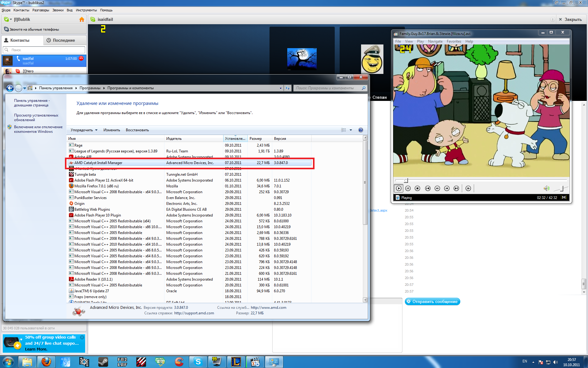588x368 pixels.
Task: Click the video seek bar
Action: [481, 180]
